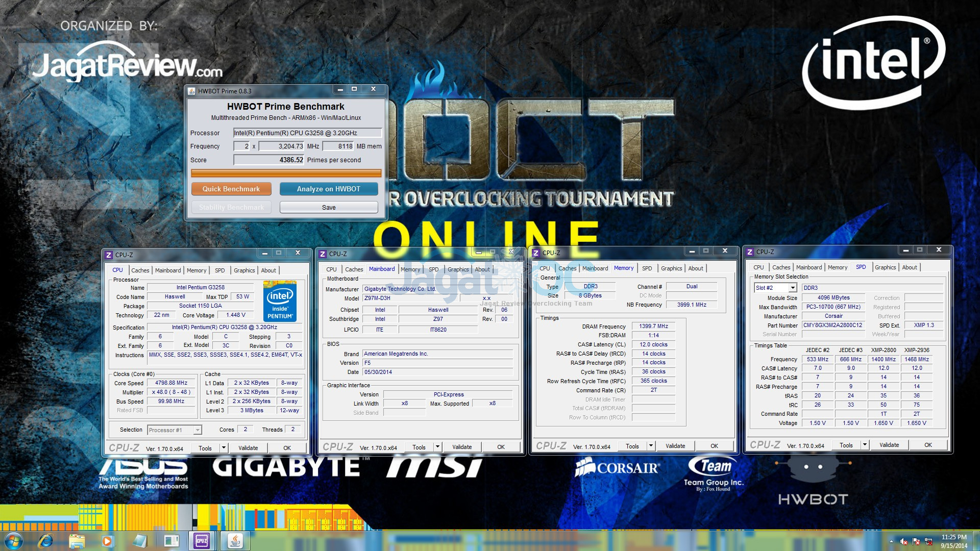Open Internet Explorer from taskbar
Image resolution: width=980 pixels, height=551 pixels.
point(46,541)
